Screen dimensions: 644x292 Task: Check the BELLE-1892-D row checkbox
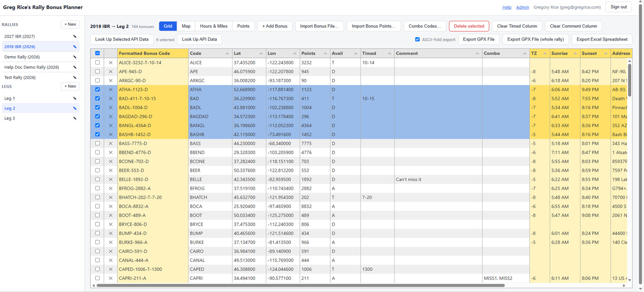97,179
